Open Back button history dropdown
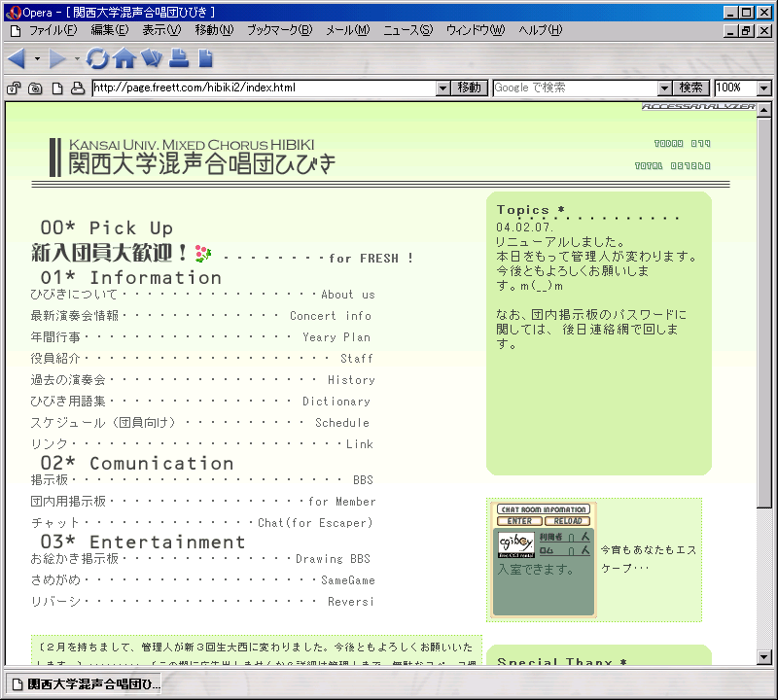Screen dimensions: 778x700 [37, 58]
